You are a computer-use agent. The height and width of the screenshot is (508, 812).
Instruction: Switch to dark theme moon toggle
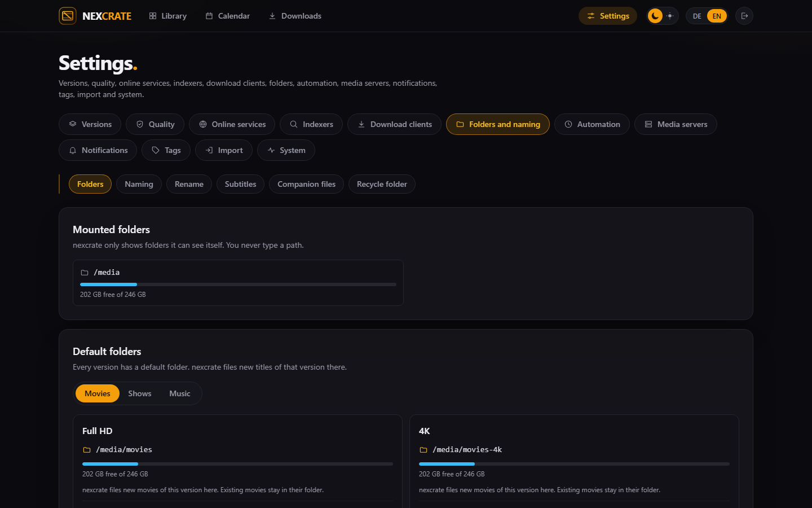(655, 16)
